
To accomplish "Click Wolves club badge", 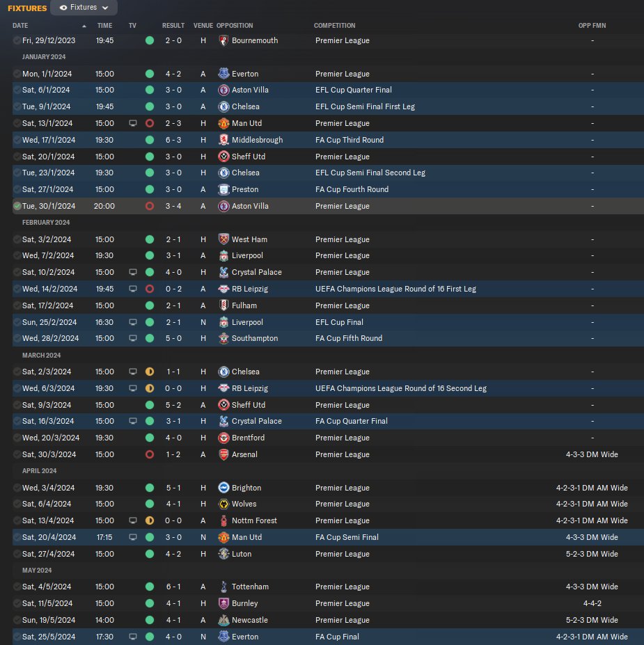I will (223, 504).
